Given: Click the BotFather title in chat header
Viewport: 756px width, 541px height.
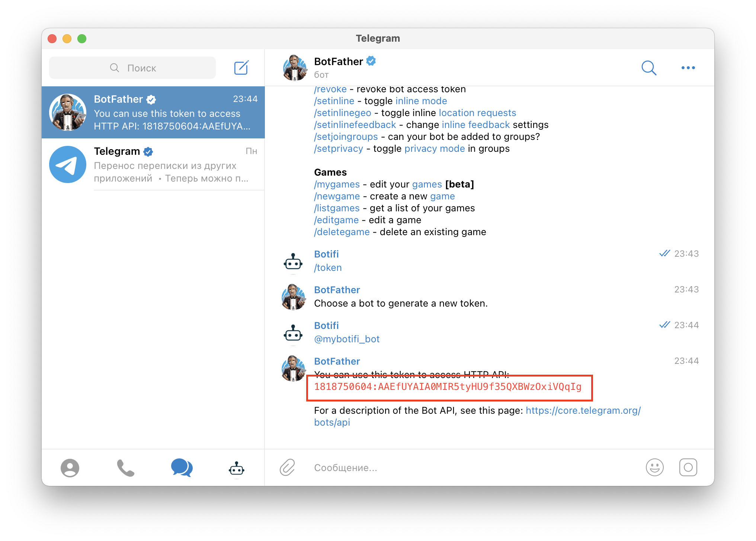Looking at the screenshot, I should (339, 61).
